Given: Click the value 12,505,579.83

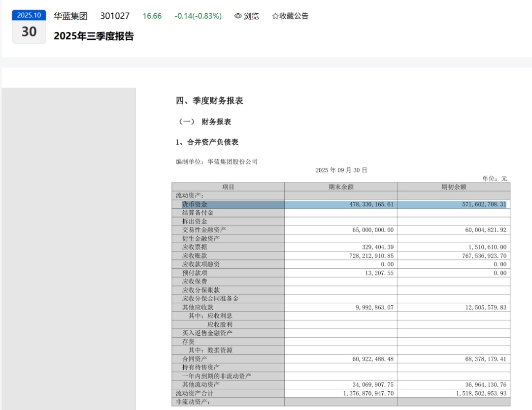Looking at the screenshot, I should (x=486, y=307).
